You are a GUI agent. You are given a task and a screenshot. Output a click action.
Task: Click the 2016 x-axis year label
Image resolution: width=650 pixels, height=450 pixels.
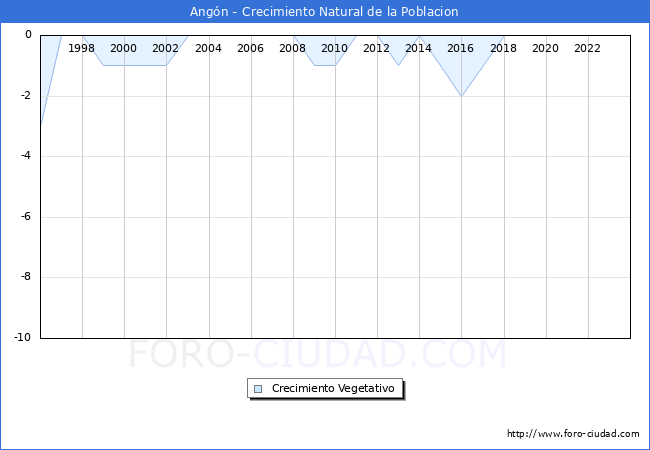(461, 48)
